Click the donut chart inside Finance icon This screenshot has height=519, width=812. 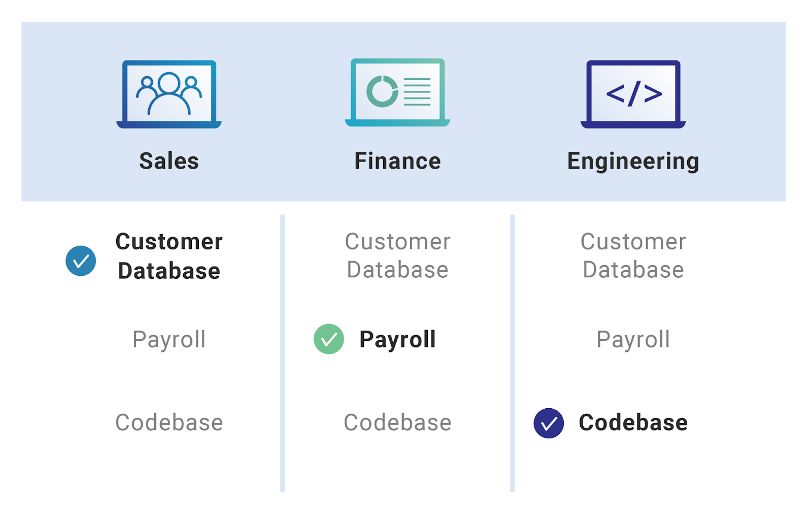(382, 91)
